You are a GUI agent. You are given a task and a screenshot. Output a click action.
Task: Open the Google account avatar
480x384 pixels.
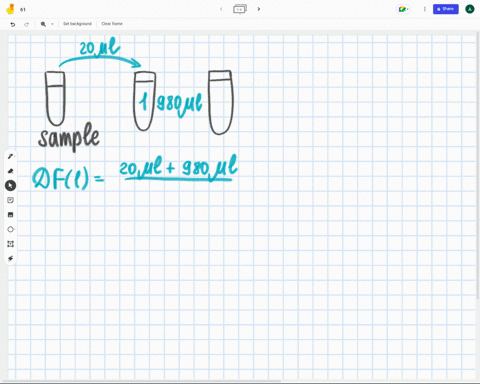[x=470, y=9]
